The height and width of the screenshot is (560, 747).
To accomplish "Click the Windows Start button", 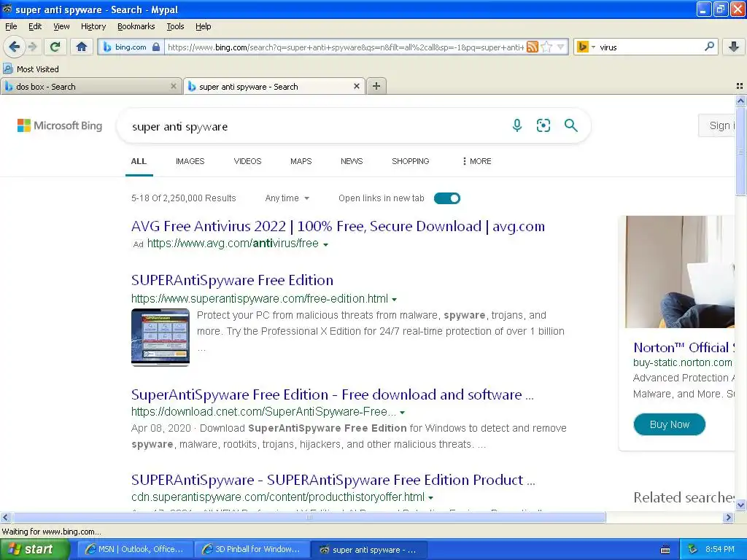I will pyautogui.click(x=34, y=550).
